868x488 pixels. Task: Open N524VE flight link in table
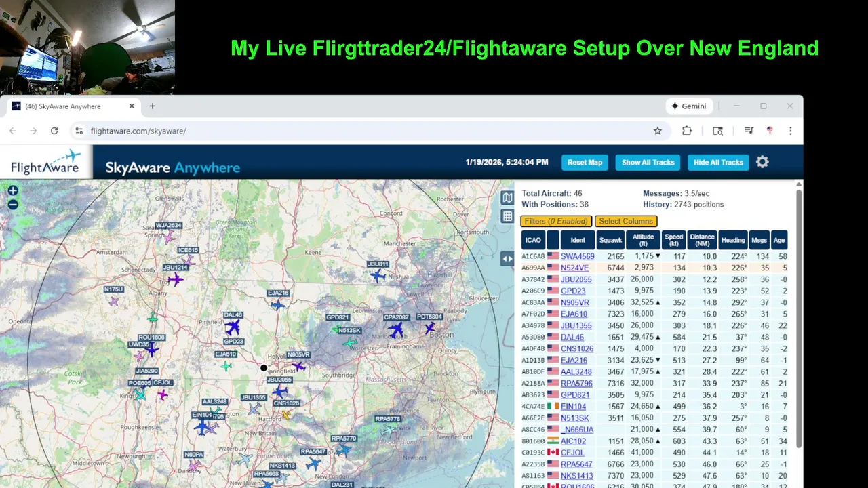[x=574, y=268]
